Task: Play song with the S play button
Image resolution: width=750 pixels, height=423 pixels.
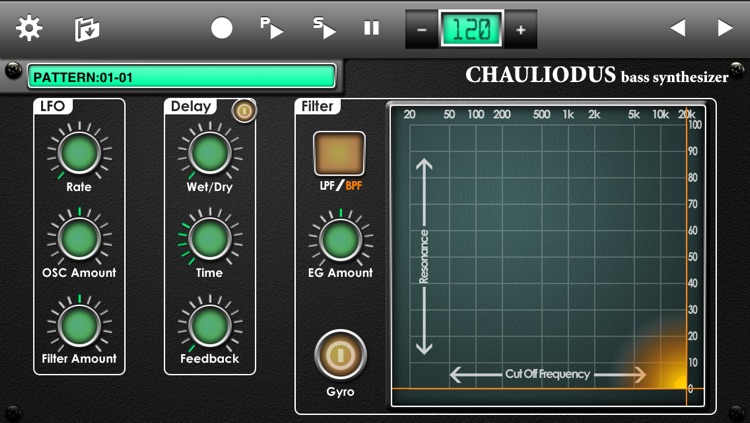Action: [x=324, y=28]
